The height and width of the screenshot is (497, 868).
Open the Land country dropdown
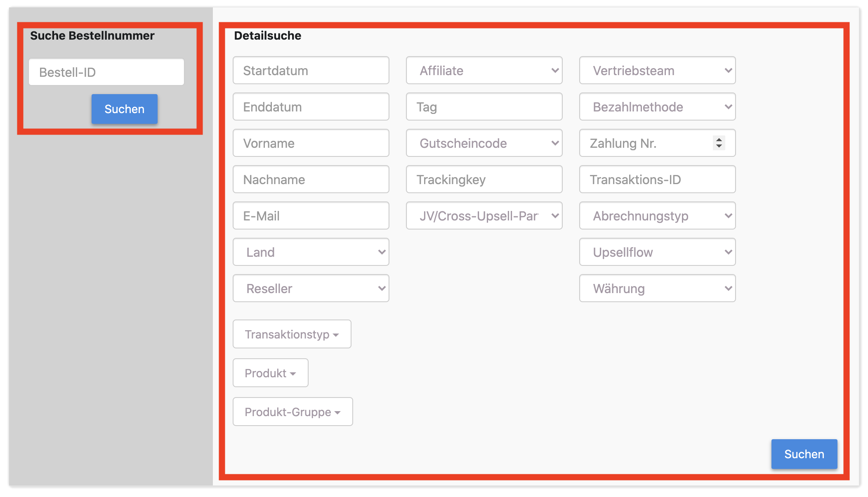311,252
